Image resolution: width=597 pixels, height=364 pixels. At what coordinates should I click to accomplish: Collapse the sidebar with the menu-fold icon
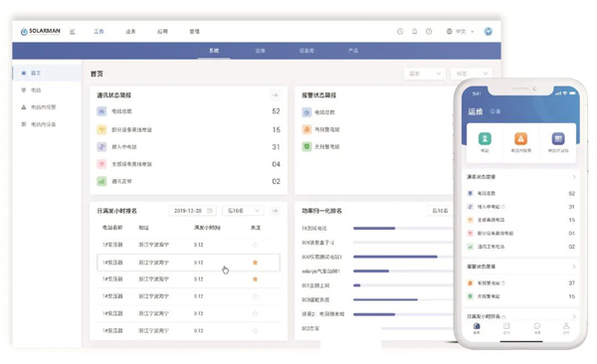[x=73, y=32]
